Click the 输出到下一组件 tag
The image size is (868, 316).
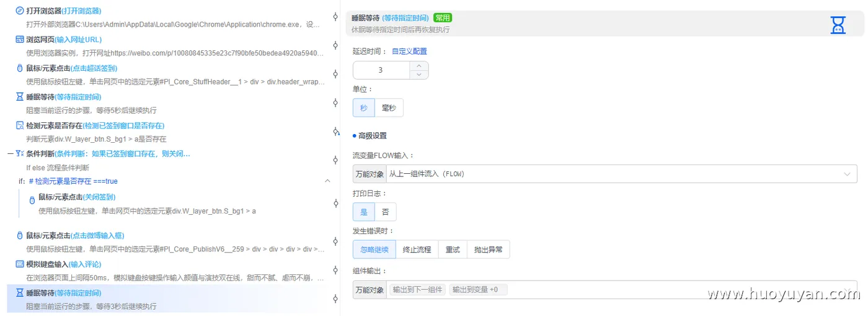[x=417, y=289]
